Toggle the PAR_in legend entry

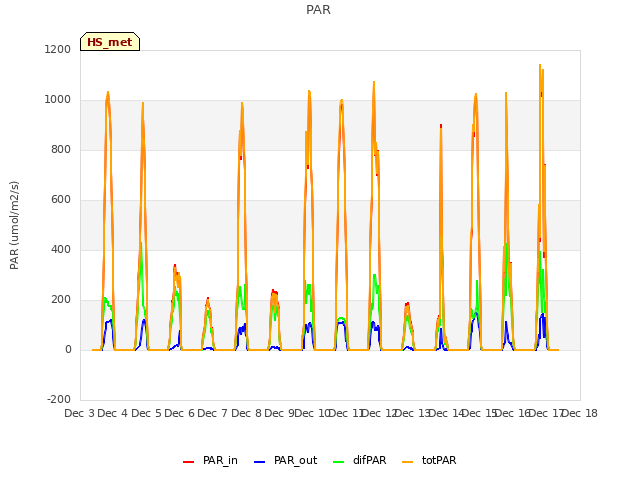210,460
